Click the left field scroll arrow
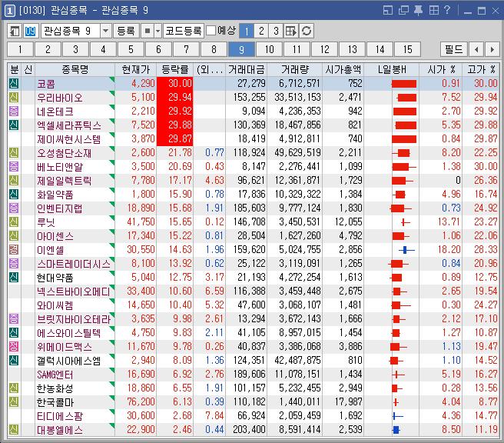The image size is (504, 443). pos(476,49)
